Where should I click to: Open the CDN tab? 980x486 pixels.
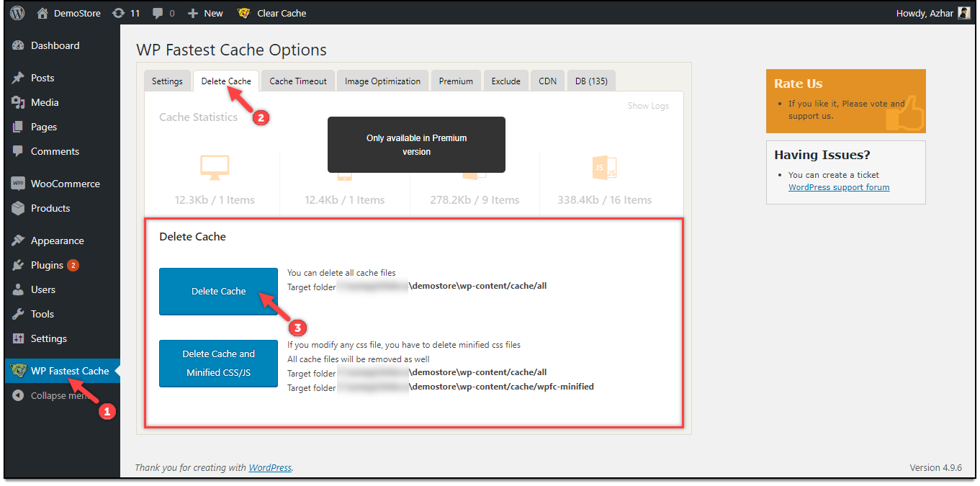coord(548,81)
